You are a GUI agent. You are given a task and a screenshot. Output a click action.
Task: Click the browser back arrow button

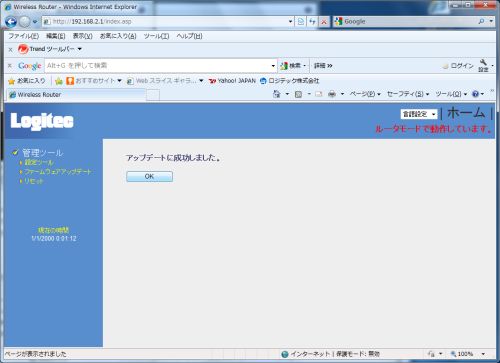tap(11, 22)
